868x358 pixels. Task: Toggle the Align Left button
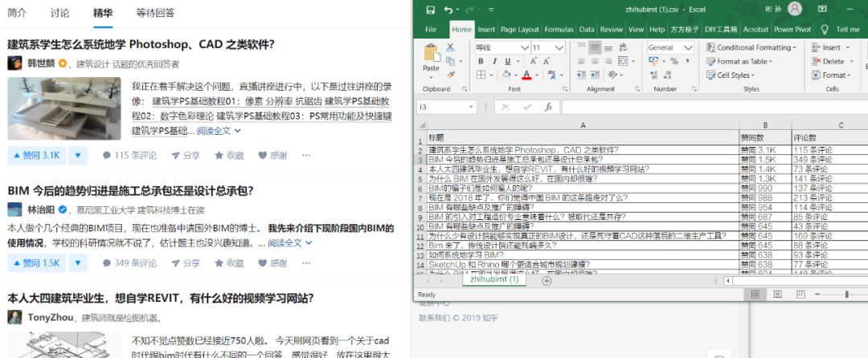(x=581, y=61)
